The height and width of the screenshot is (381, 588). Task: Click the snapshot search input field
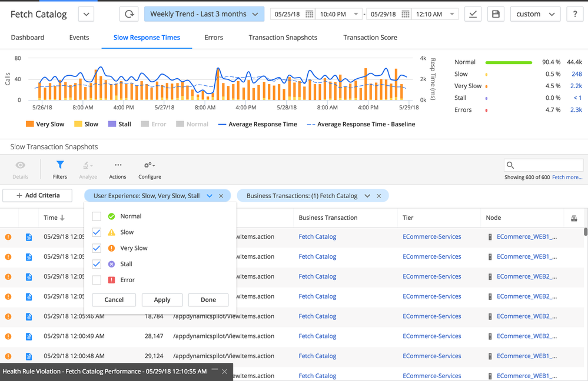543,165
